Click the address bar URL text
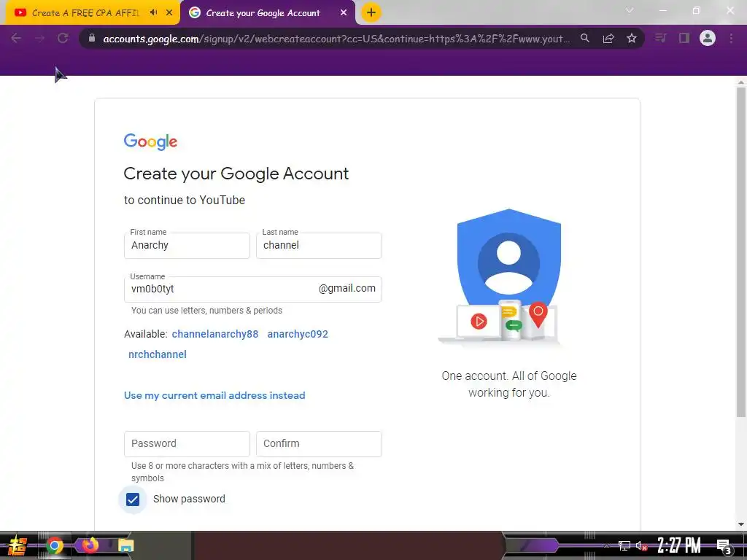747x560 pixels. (336, 39)
